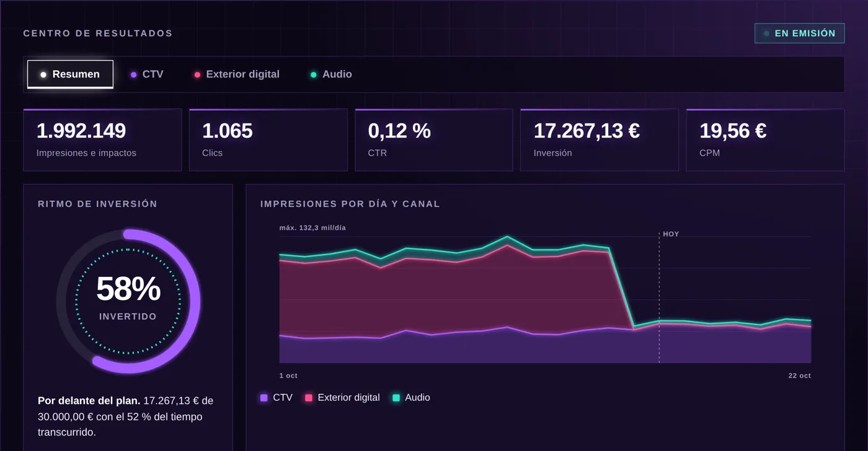The image size is (868, 451).
Task: Select the Resumen tab
Action: coord(70,74)
